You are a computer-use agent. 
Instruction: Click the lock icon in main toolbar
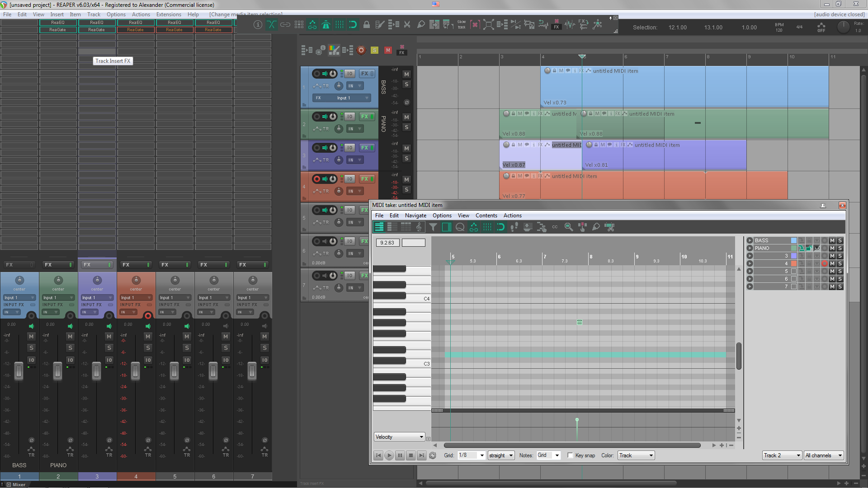[x=367, y=25]
